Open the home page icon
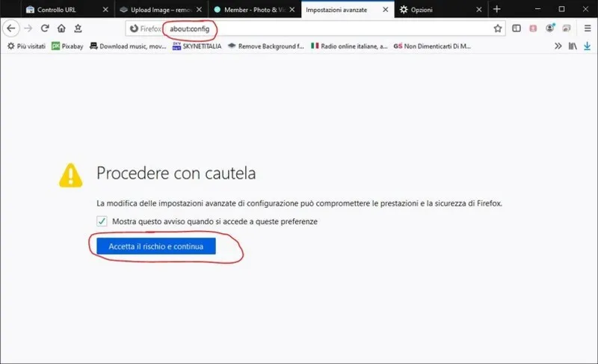Screen dimensions: 598x364 pyautogui.click(x=61, y=28)
